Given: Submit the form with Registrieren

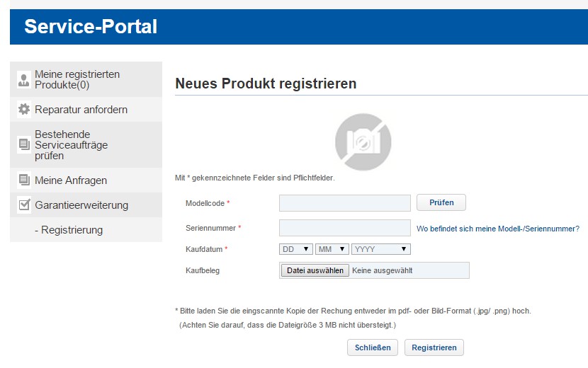Looking at the screenshot, I should (x=434, y=347).
